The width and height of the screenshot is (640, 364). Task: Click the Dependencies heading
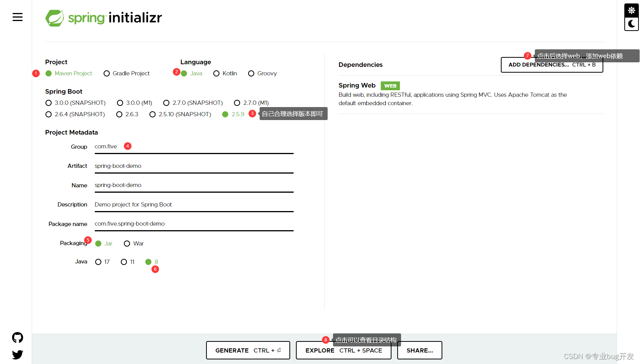point(361,65)
